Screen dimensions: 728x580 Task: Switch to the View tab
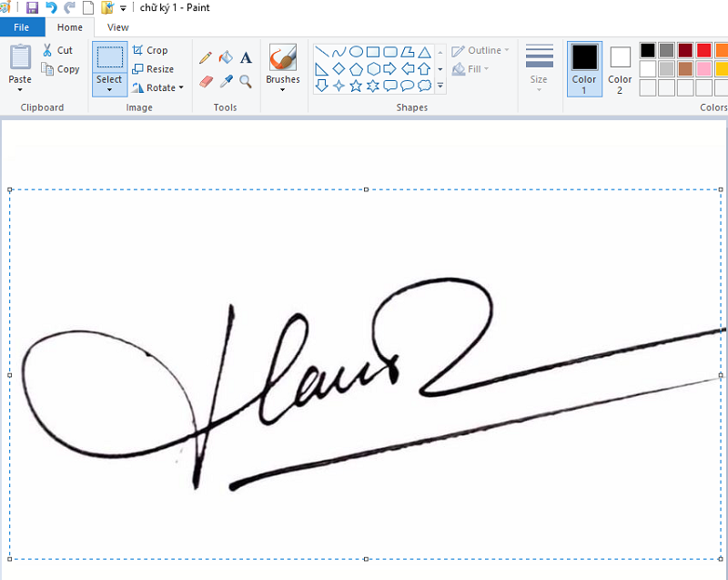118,27
